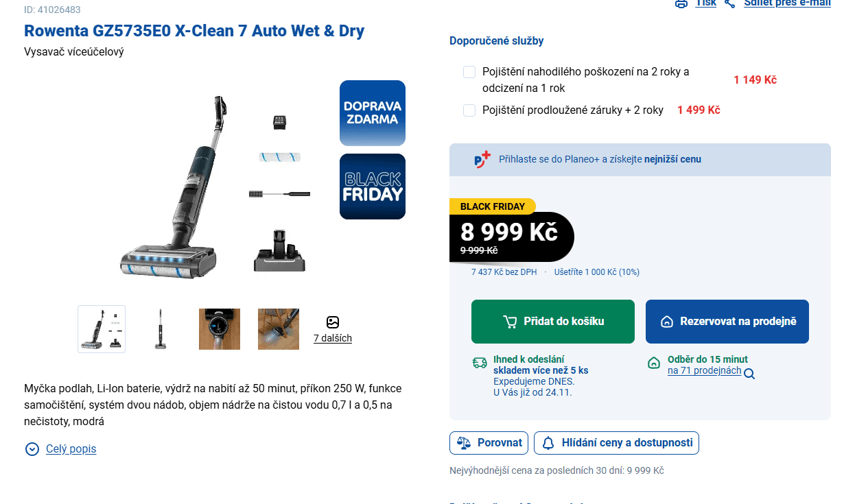The image size is (844, 504).
Task: Click the magnifier icon beside 71 prodejnách
Action: pyautogui.click(x=749, y=374)
